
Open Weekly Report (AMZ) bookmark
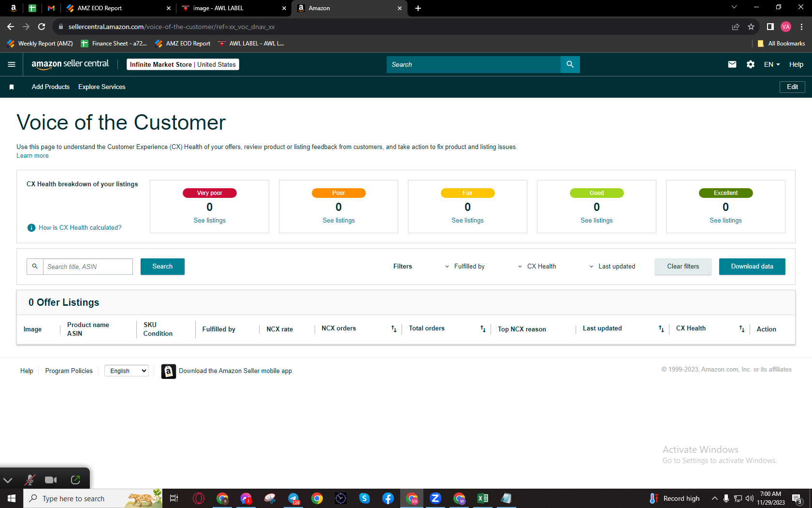coord(40,44)
